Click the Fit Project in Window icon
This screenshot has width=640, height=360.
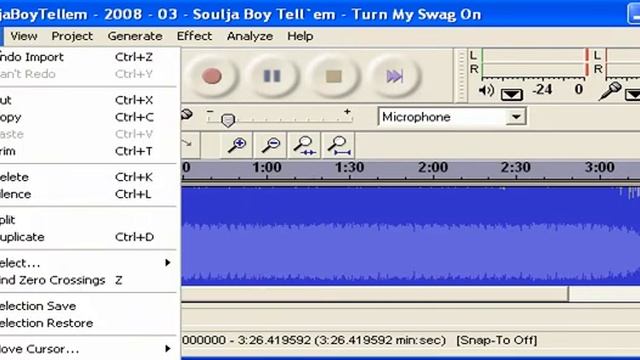(x=338, y=145)
